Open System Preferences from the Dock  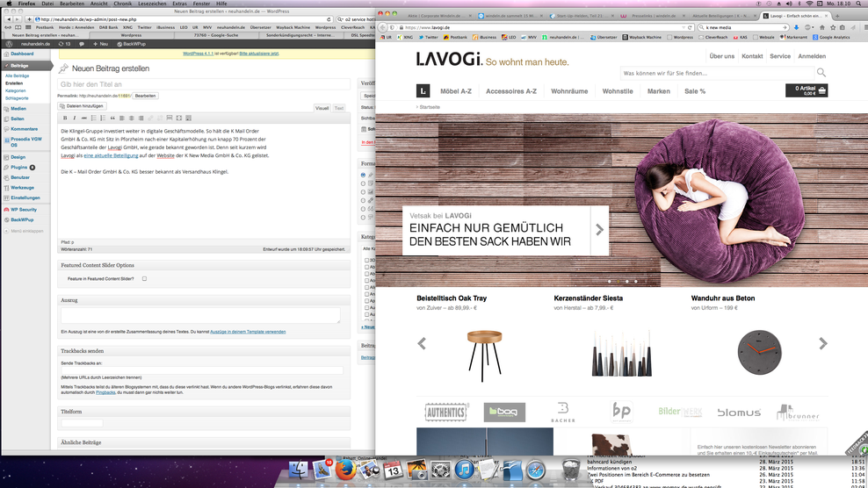tap(441, 470)
